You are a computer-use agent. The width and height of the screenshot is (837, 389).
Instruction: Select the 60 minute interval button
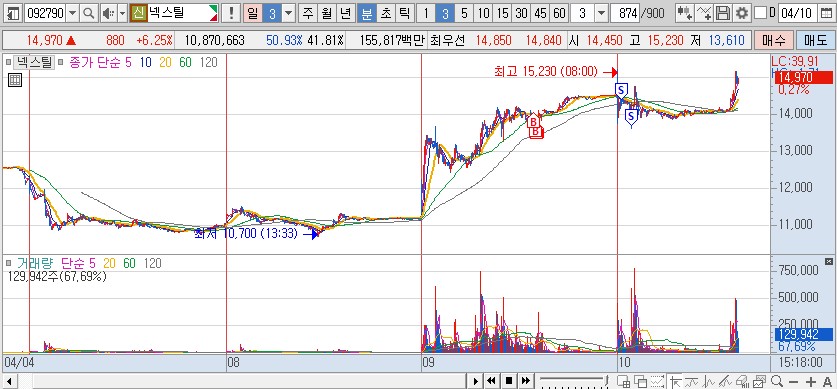click(559, 13)
